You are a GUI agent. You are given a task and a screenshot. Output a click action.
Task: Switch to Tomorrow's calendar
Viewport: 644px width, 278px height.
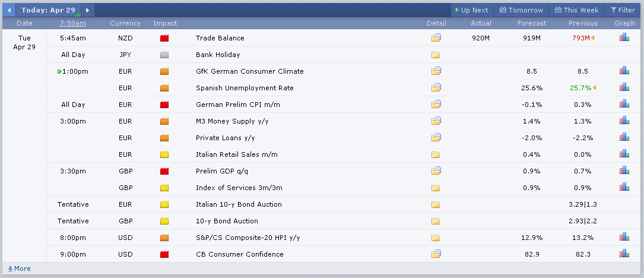pyautogui.click(x=521, y=10)
